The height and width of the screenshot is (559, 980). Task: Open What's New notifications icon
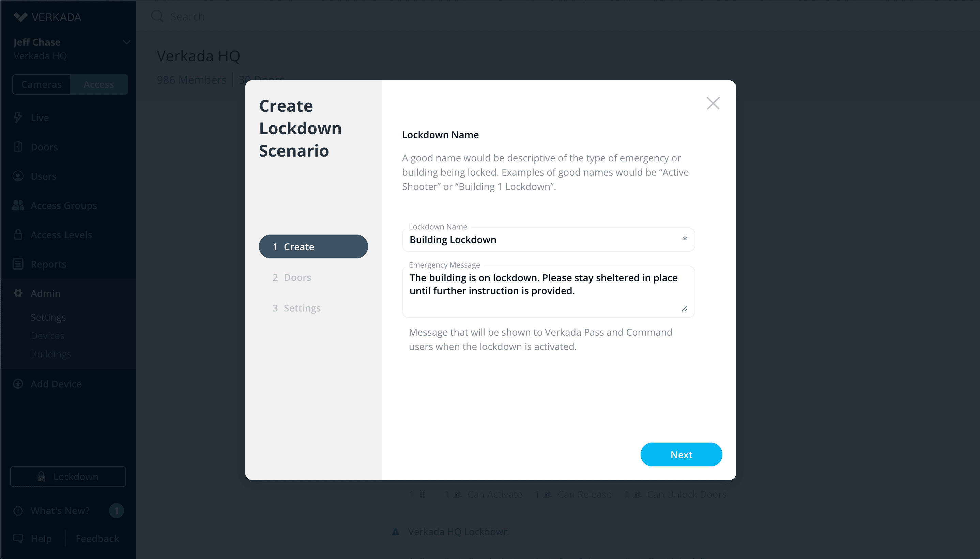click(18, 511)
